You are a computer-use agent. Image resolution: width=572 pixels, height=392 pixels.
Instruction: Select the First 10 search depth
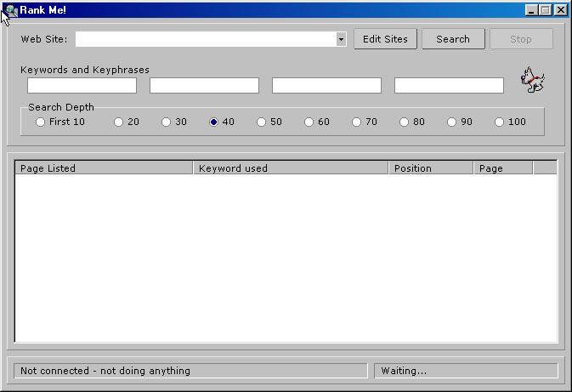pyautogui.click(x=41, y=122)
